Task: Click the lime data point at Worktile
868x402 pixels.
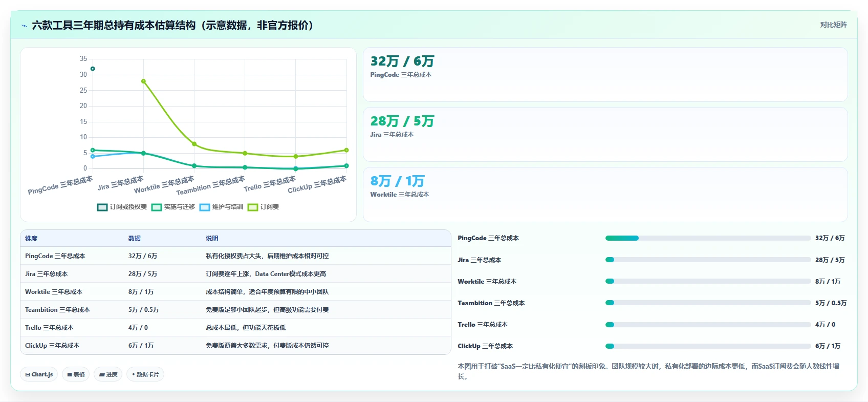Action: [194, 144]
